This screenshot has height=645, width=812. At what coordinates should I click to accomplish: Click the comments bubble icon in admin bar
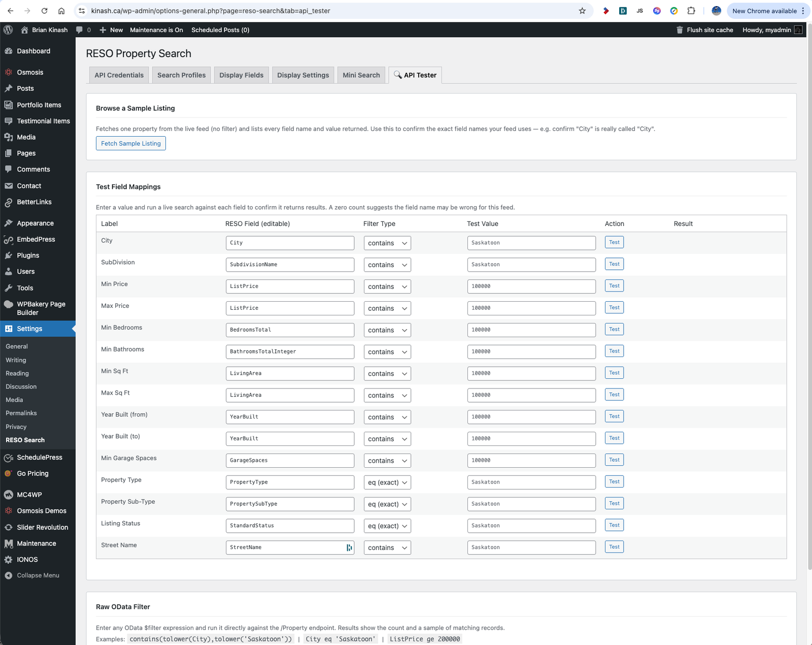pyautogui.click(x=80, y=30)
